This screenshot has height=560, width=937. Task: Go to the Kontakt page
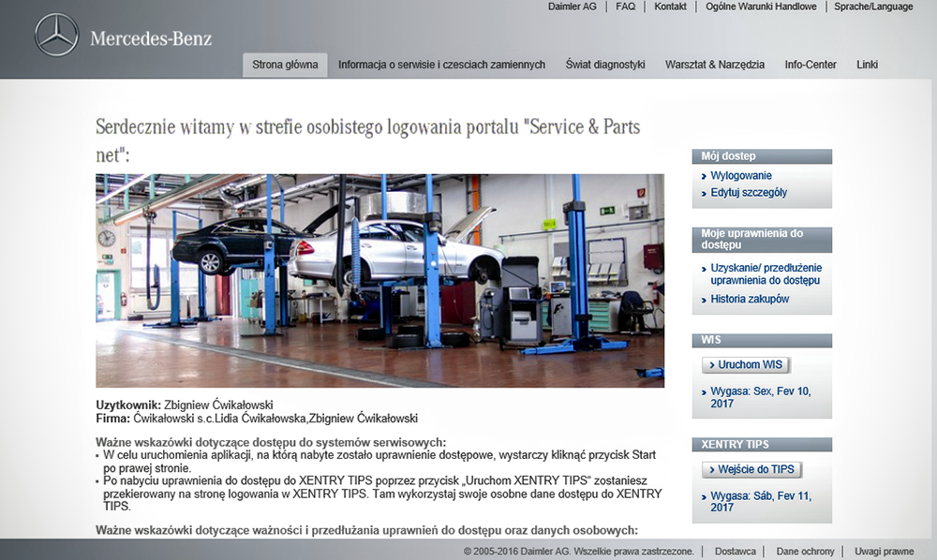pos(670,7)
